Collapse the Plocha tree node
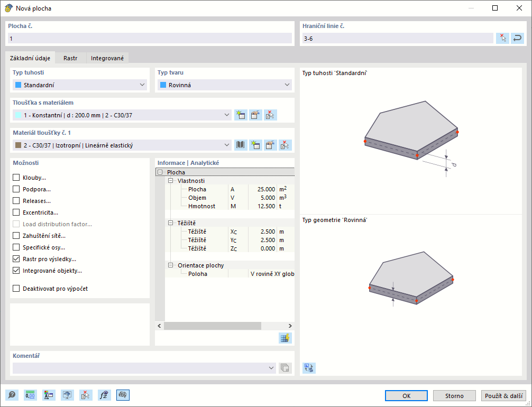 pos(160,172)
